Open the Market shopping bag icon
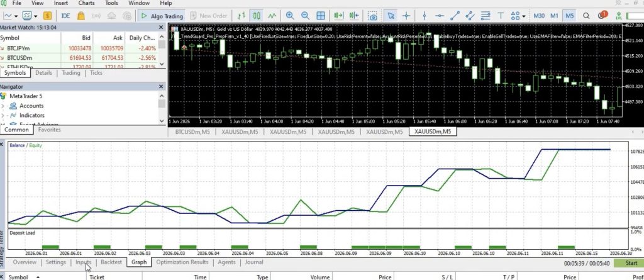This screenshot has height=280, width=644. click(x=81, y=16)
